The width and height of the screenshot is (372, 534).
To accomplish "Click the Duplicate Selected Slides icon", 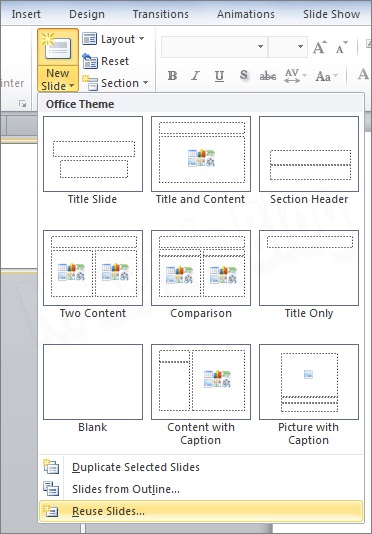I will [51, 467].
